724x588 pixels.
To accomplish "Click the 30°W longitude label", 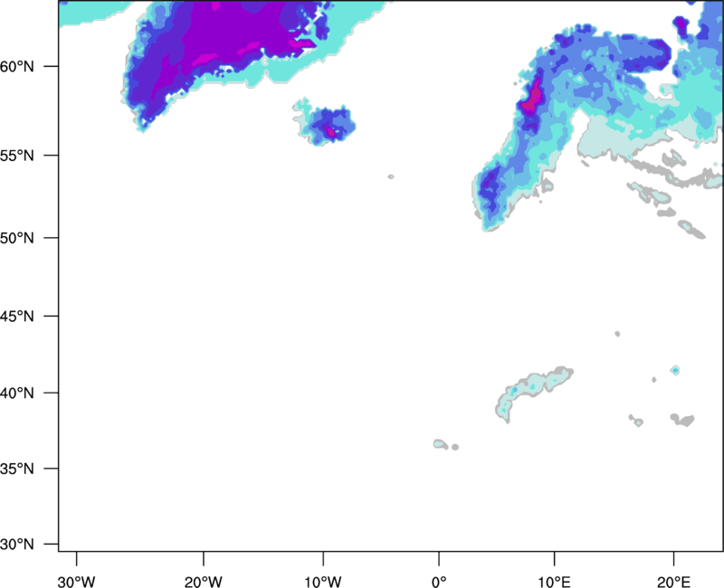I will 76,582.
